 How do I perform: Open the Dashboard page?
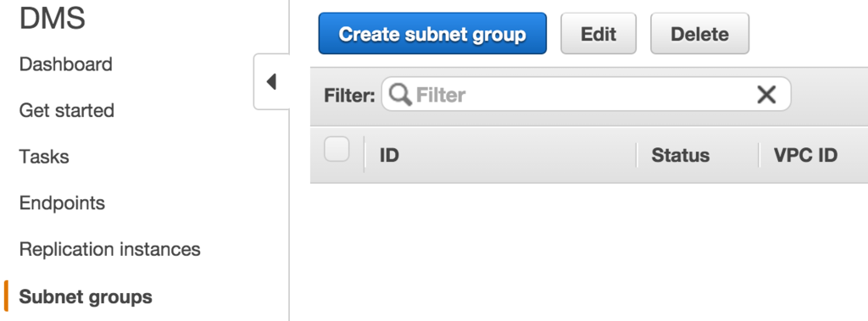tap(66, 64)
